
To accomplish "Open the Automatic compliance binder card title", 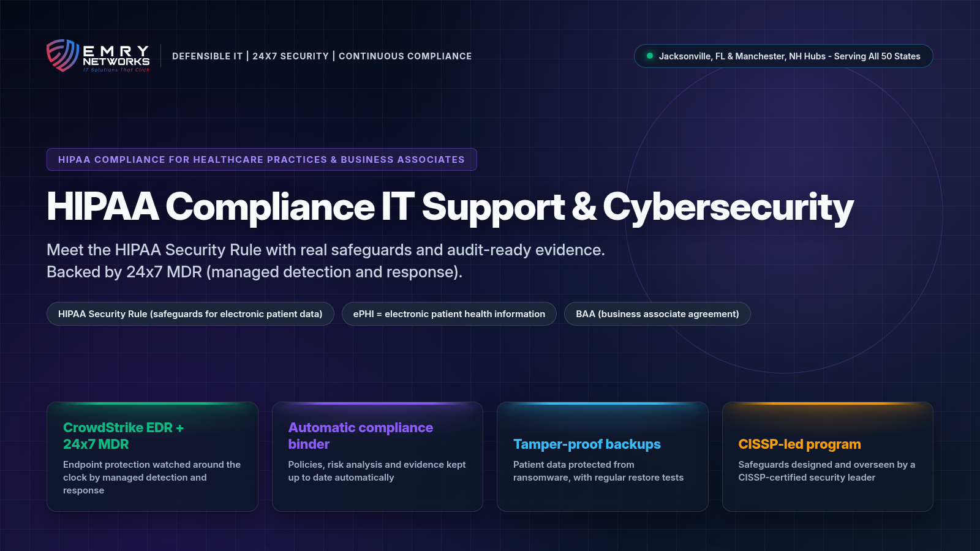I will (x=361, y=436).
